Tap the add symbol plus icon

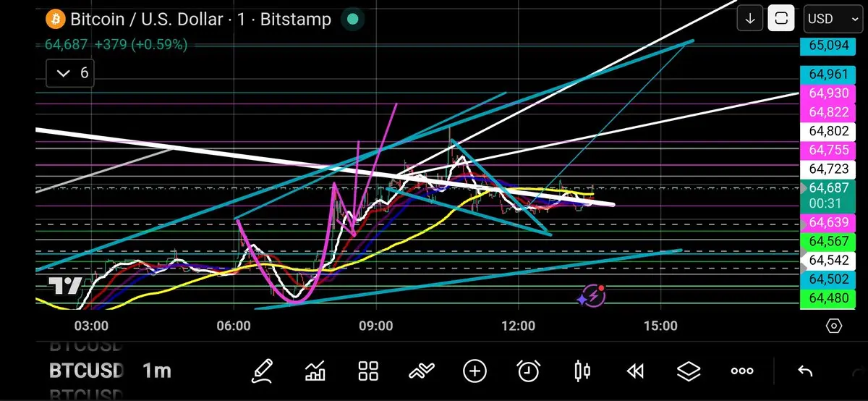point(475,371)
